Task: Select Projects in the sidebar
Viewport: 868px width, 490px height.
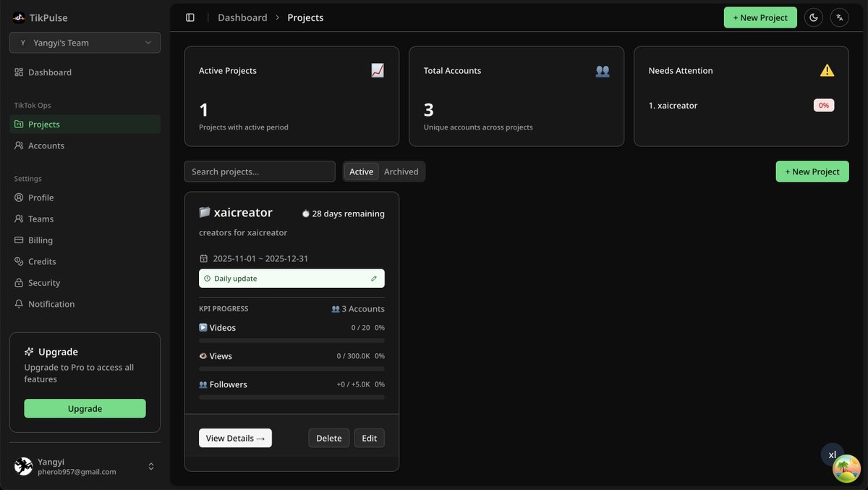Action: pos(85,124)
